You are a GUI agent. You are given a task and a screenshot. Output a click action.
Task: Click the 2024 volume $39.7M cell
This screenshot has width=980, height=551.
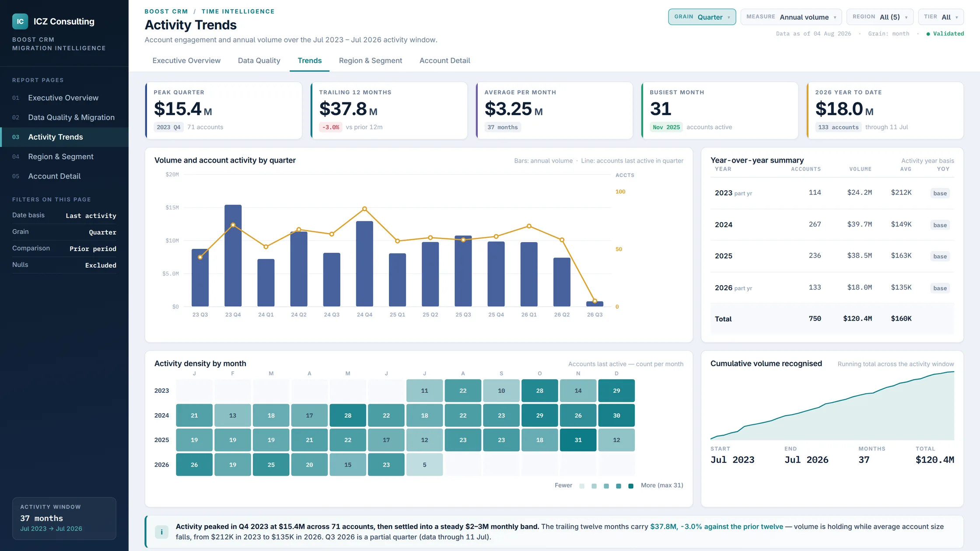[x=859, y=224]
